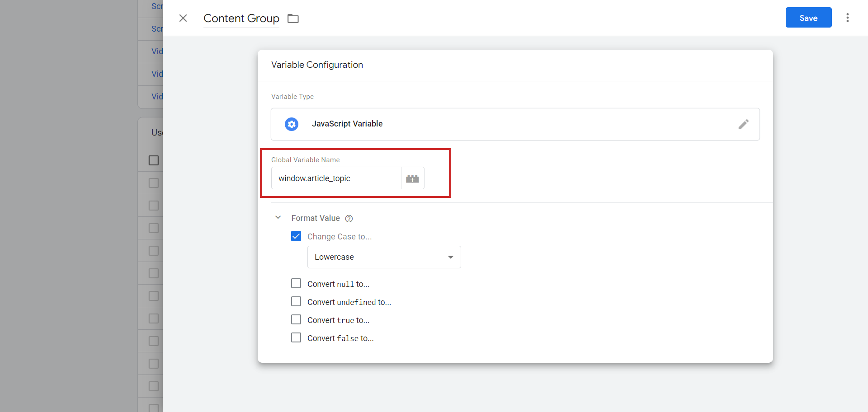Uncheck the Change Case to checkbox
Viewport: 868px width, 412px height.
point(296,236)
